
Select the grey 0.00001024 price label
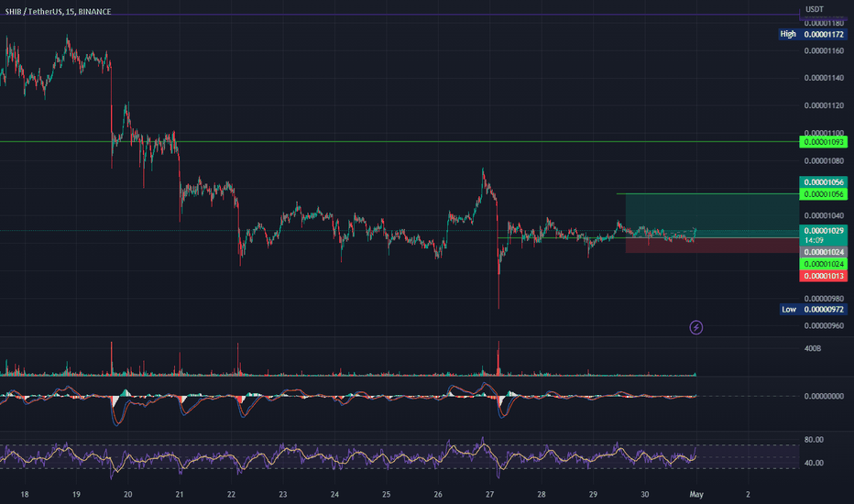pos(824,252)
